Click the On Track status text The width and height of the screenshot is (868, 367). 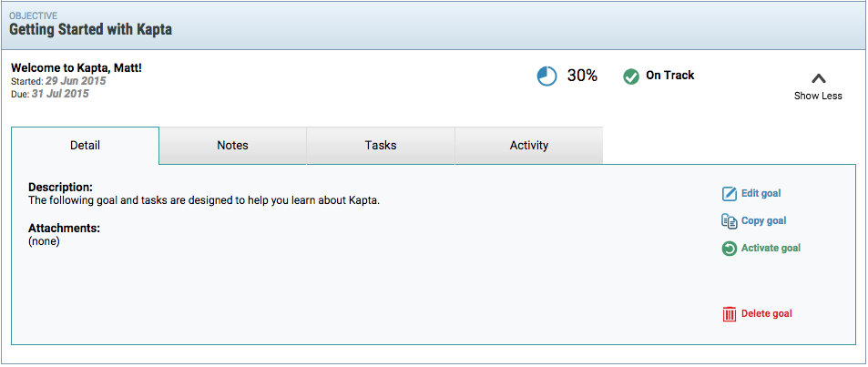(x=670, y=76)
